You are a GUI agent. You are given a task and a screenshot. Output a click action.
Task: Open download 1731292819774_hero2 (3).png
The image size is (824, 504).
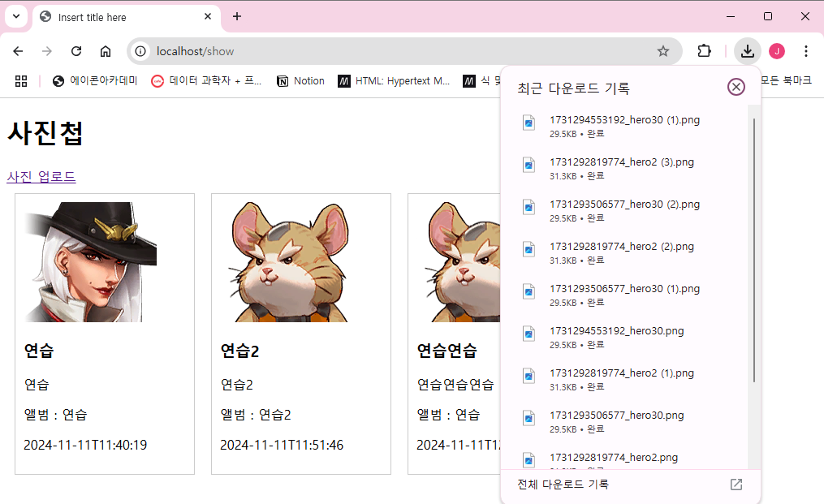(624, 168)
